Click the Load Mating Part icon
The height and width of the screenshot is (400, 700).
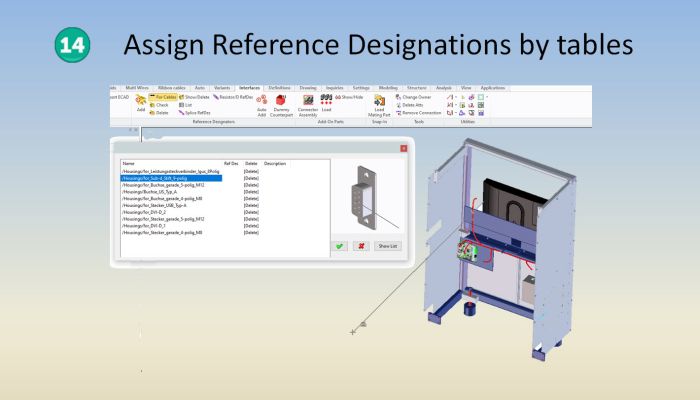click(379, 103)
